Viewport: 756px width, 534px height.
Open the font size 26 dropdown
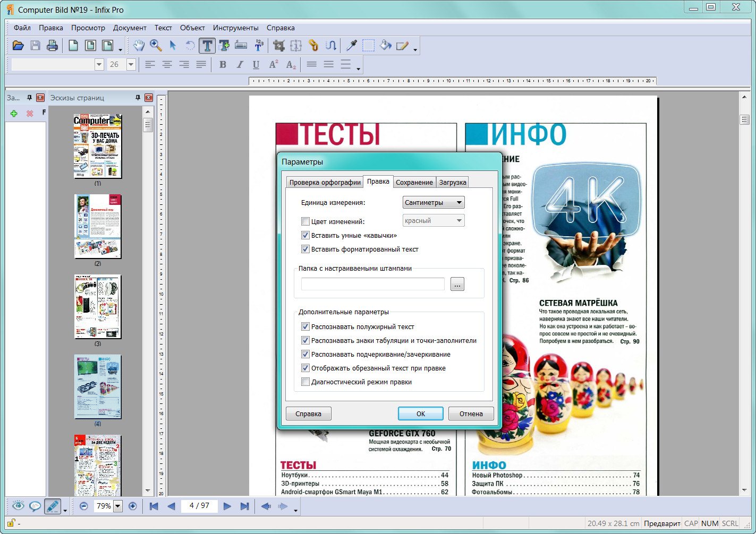click(x=131, y=64)
